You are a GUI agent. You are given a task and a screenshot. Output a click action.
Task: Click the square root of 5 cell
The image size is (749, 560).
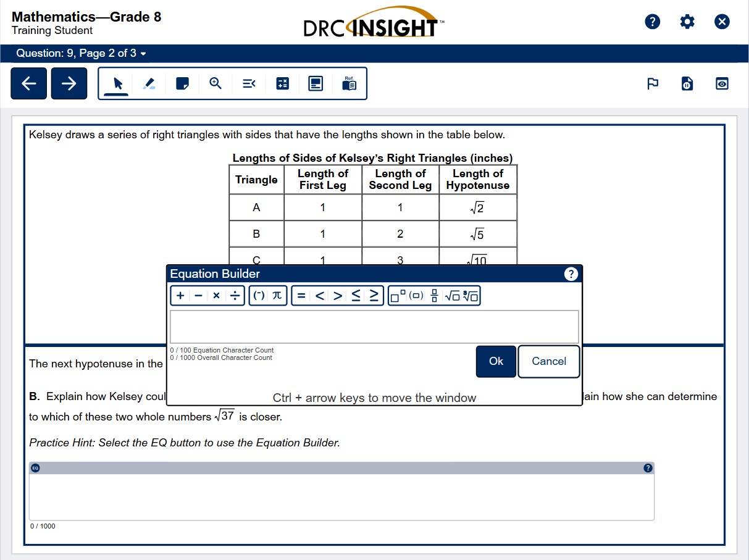[x=478, y=234]
